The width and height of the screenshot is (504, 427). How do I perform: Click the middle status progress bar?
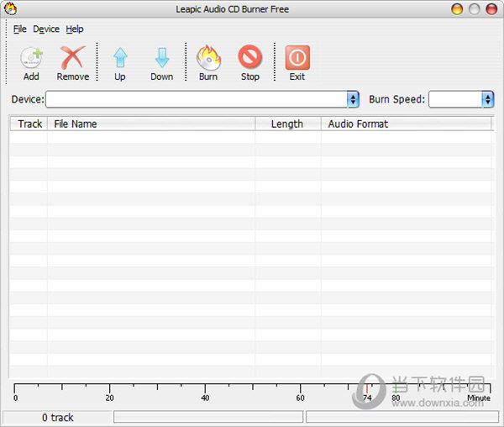(x=208, y=417)
